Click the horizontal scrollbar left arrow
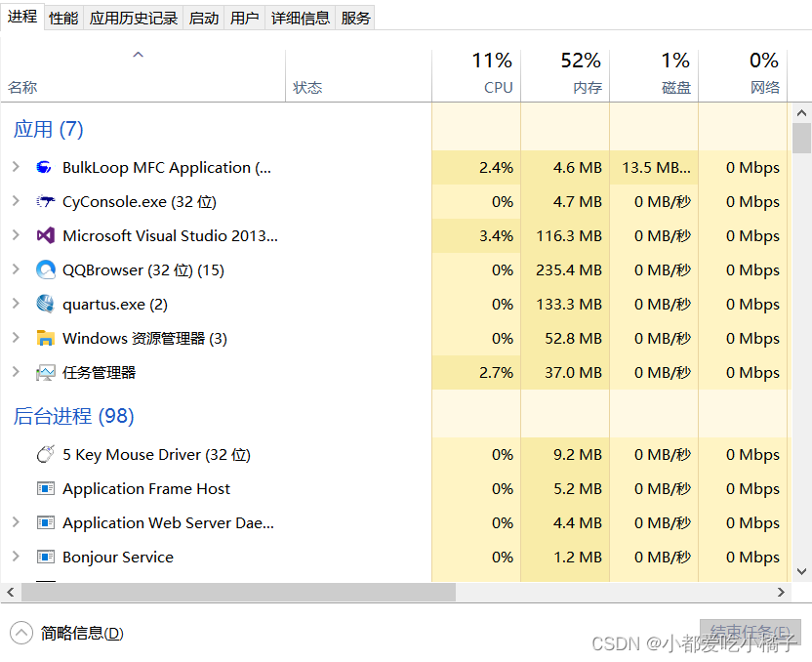Viewport: 812px width, 662px height. pyautogui.click(x=11, y=592)
